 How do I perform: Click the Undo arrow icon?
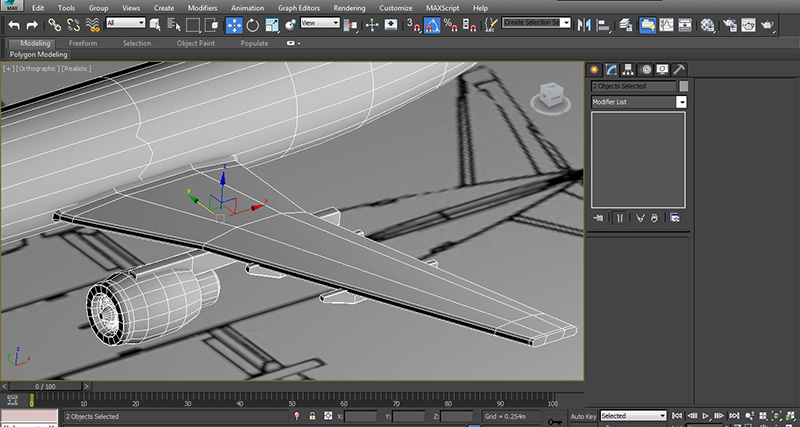14,24
